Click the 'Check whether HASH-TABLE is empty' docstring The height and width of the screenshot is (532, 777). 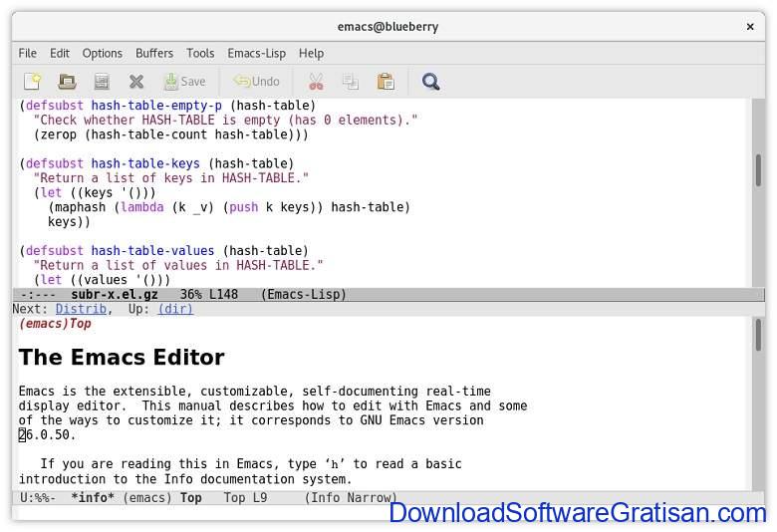pos(225,120)
